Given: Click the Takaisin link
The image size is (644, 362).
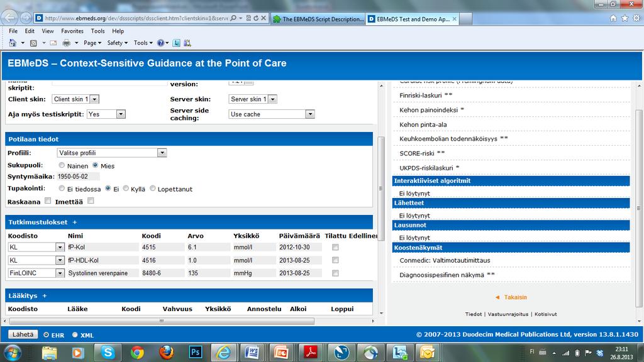Looking at the screenshot, I should point(515,297).
